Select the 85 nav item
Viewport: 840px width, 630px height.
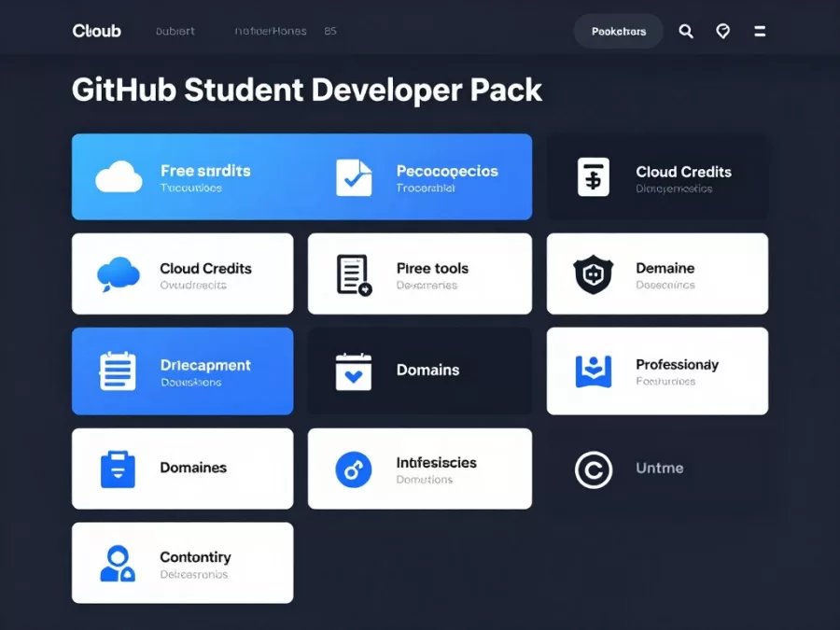[x=330, y=31]
